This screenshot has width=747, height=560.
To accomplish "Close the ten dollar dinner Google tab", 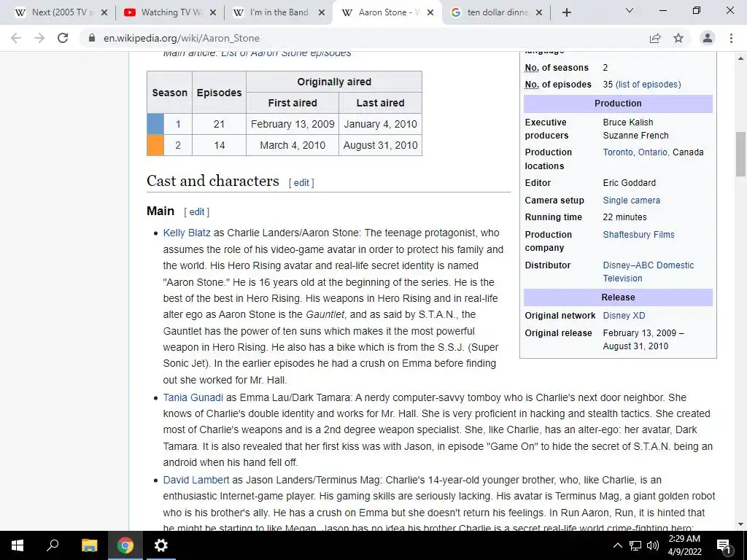I will pos(539,12).
